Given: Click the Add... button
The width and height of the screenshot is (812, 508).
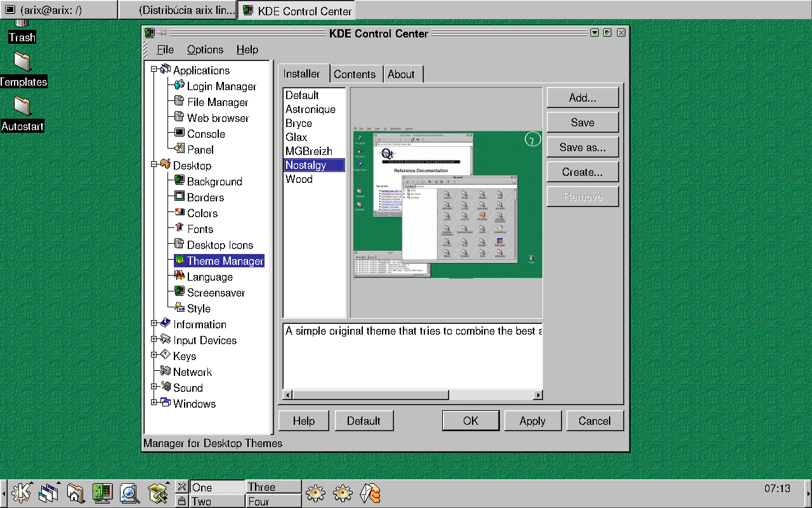Looking at the screenshot, I should click(x=582, y=98).
